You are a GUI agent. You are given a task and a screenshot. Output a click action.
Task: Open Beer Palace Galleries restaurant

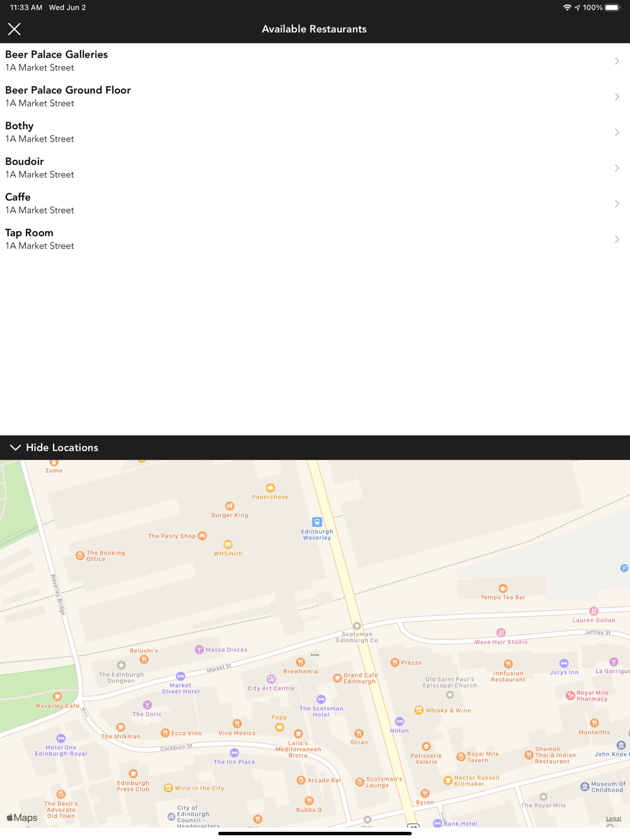(x=315, y=61)
